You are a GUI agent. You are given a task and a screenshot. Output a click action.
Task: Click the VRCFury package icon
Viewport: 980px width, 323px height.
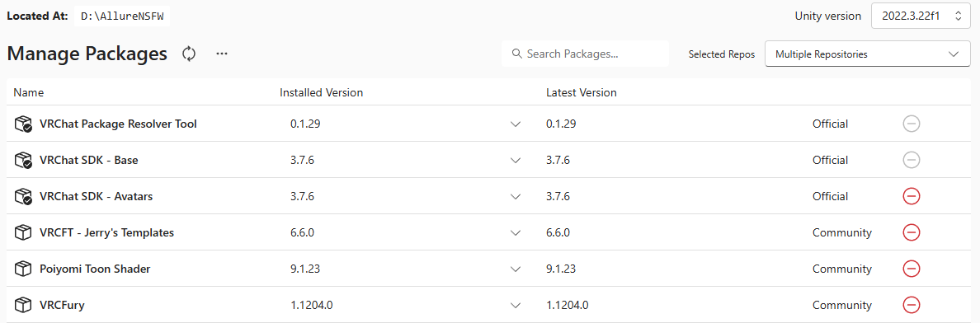click(22, 305)
